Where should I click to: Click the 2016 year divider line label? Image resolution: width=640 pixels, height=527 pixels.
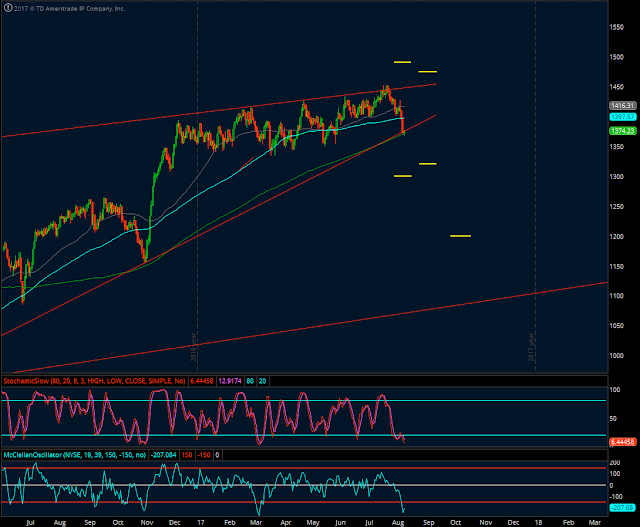click(x=194, y=347)
